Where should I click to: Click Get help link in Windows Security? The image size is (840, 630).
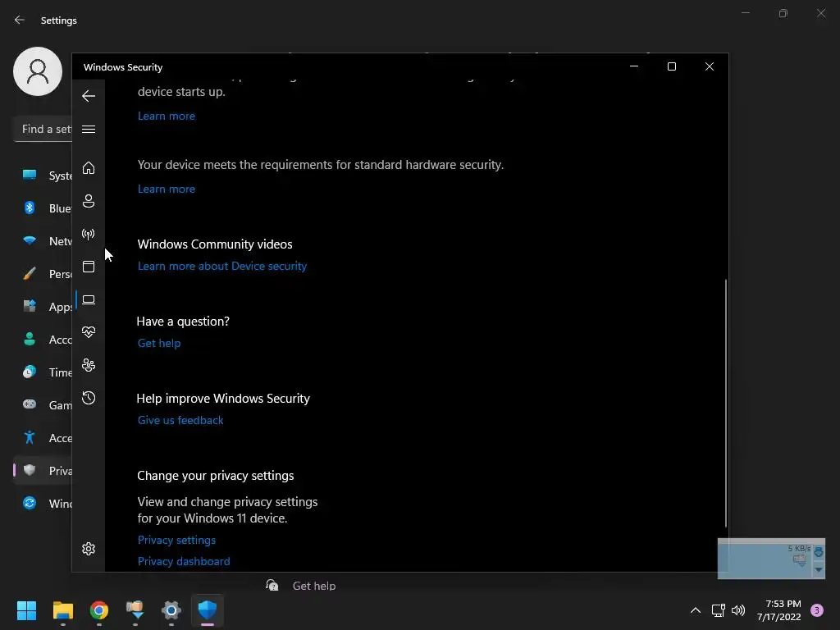click(x=159, y=343)
